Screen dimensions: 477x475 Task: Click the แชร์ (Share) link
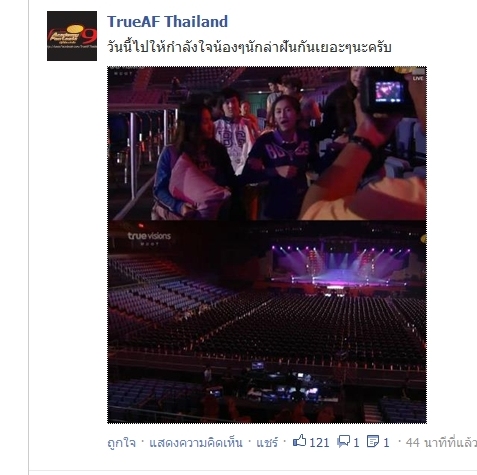click(x=267, y=443)
